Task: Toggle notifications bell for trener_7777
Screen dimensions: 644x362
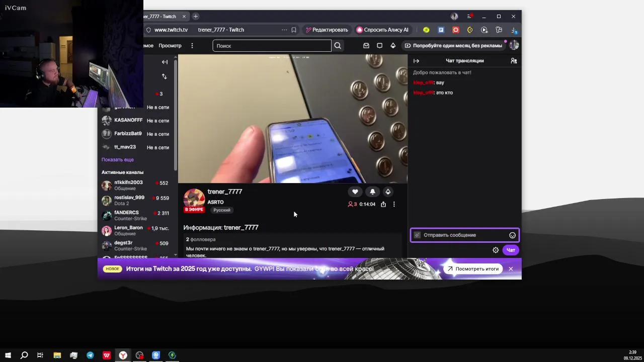Action: tap(372, 192)
